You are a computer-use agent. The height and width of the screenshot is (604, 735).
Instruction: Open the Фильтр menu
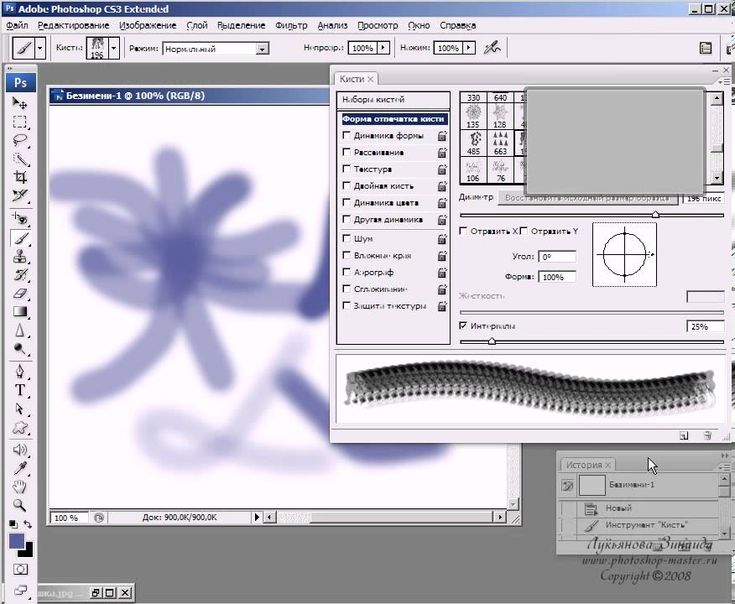[x=291, y=25]
